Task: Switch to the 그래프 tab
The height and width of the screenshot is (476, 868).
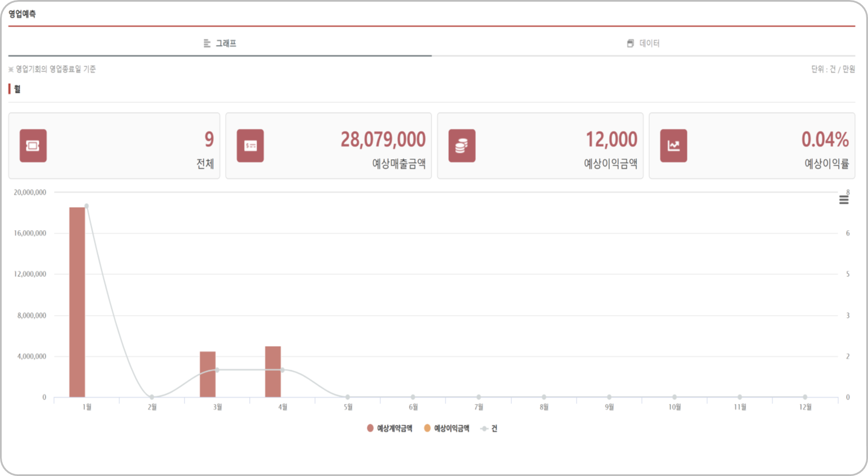Action: (220, 43)
